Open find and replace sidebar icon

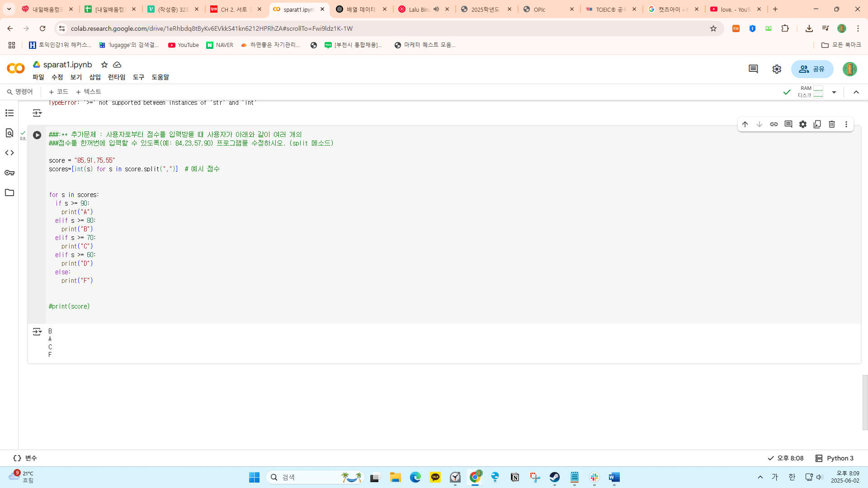(x=9, y=133)
